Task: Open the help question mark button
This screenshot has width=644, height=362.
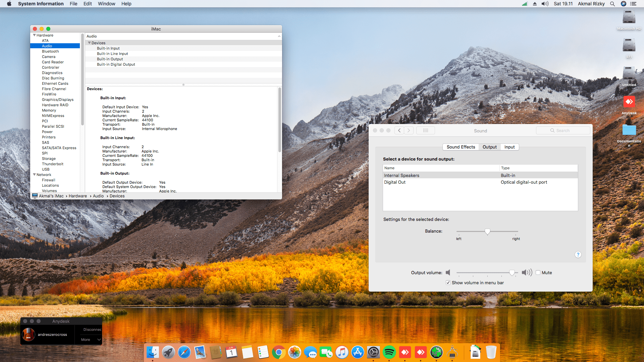Action: (x=578, y=255)
